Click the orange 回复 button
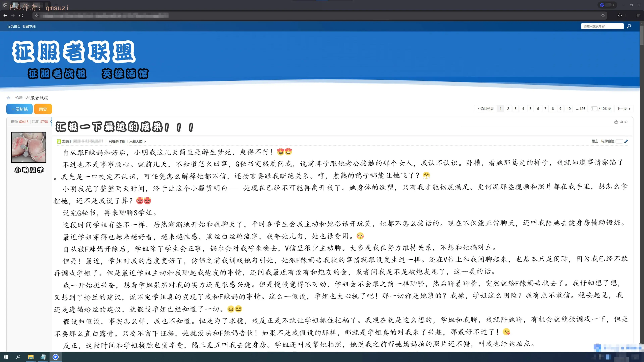The width and height of the screenshot is (644, 362). point(43,109)
